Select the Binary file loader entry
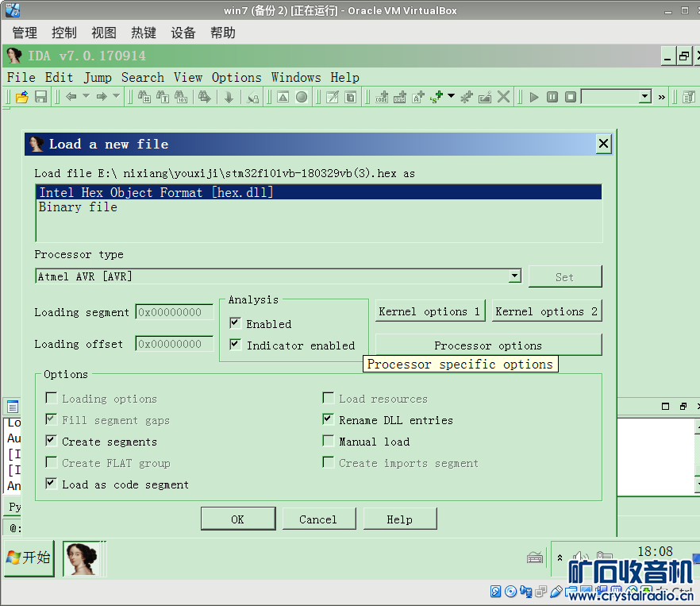 pyautogui.click(x=319, y=207)
